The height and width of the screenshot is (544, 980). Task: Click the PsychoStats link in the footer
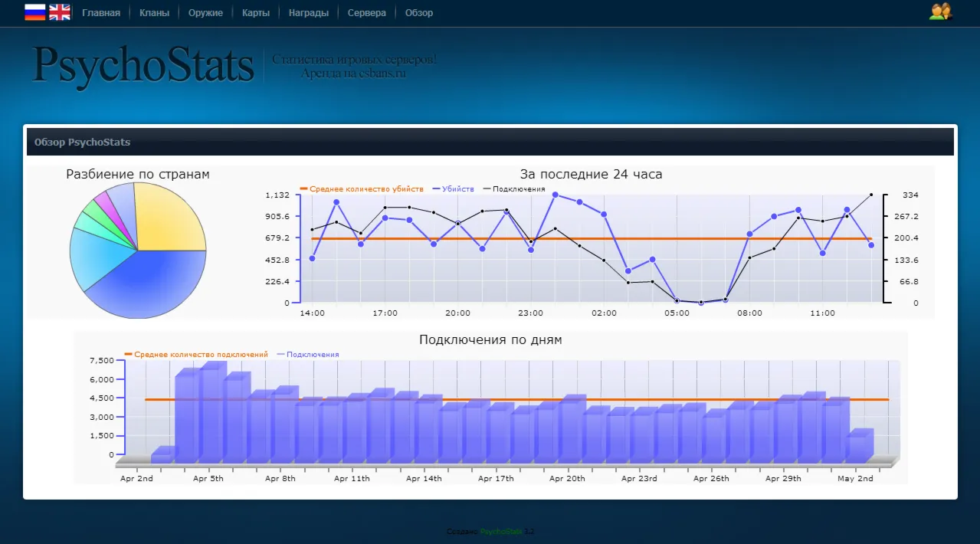click(501, 531)
